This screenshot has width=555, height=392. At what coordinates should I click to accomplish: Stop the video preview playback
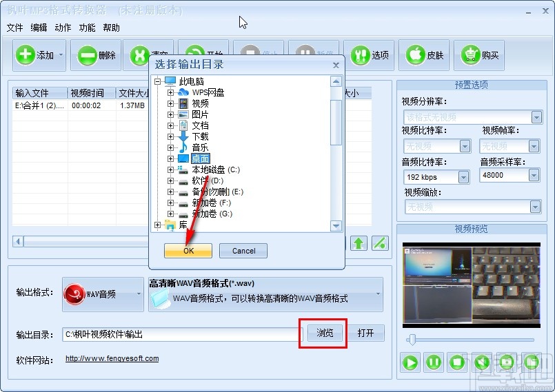457,362
